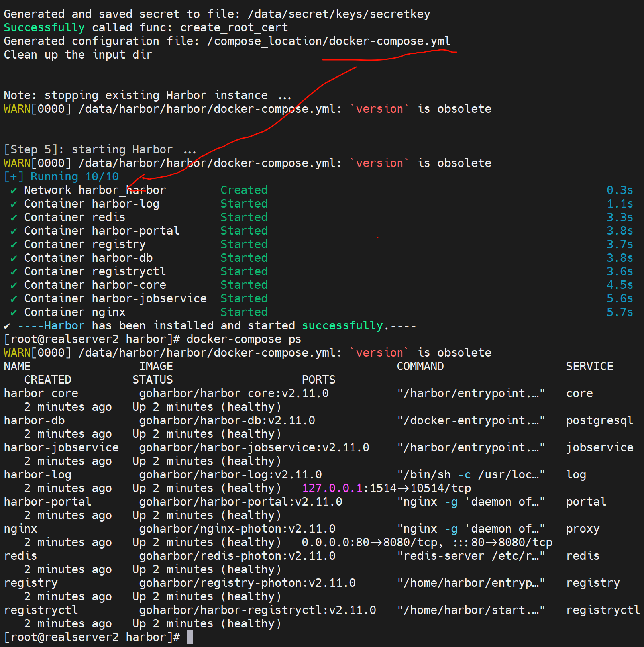Click the checkmark next to Container harbor-log

tap(14, 204)
